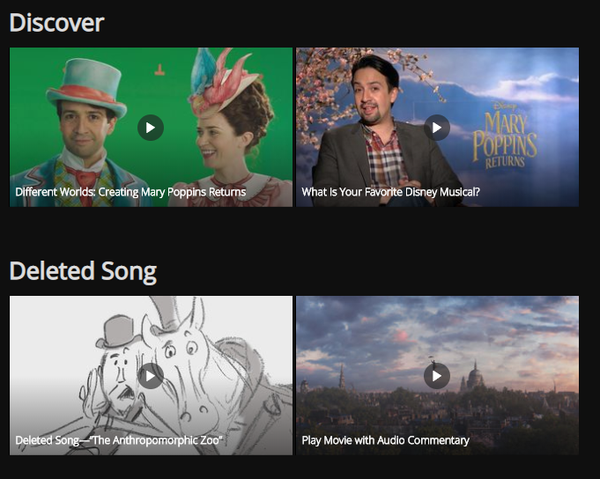Open 'What Is Your Favorite Disney Musical?' title
The height and width of the screenshot is (479, 600).
coord(391,192)
